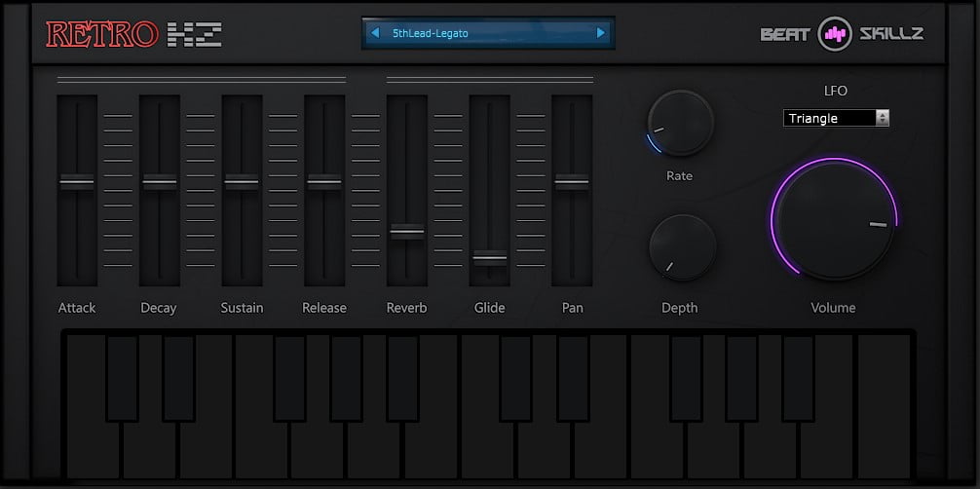Click the Glide slider handle
This screenshot has width=980, height=489.
489,257
